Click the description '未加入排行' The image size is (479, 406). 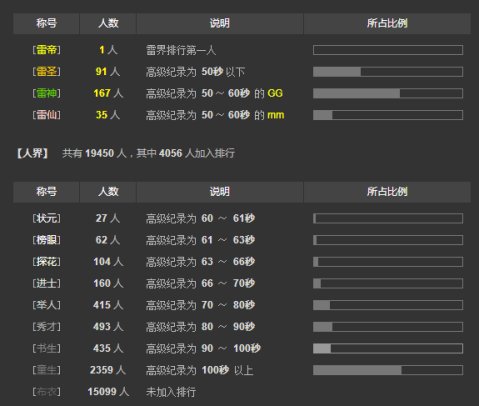click(171, 392)
